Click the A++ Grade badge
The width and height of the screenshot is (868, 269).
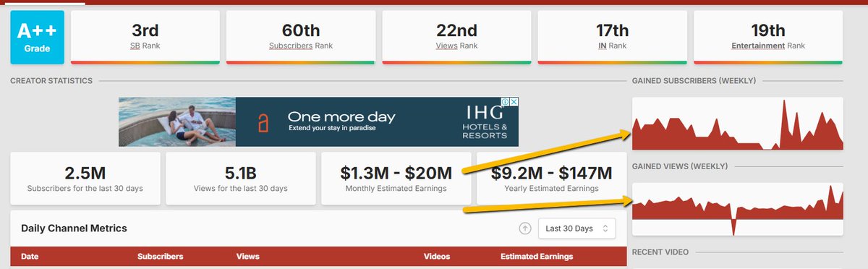(38, 37)
